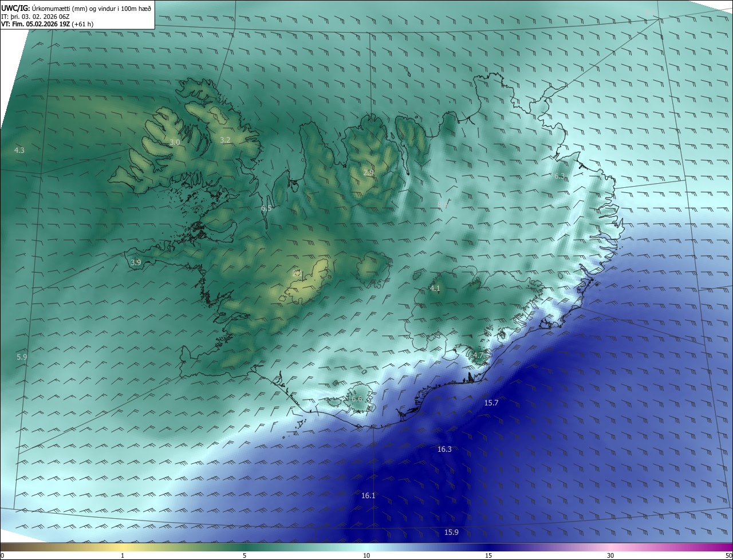Click the 6.3 value in east Iceland

pyautogui.click(x=559, y=176)
